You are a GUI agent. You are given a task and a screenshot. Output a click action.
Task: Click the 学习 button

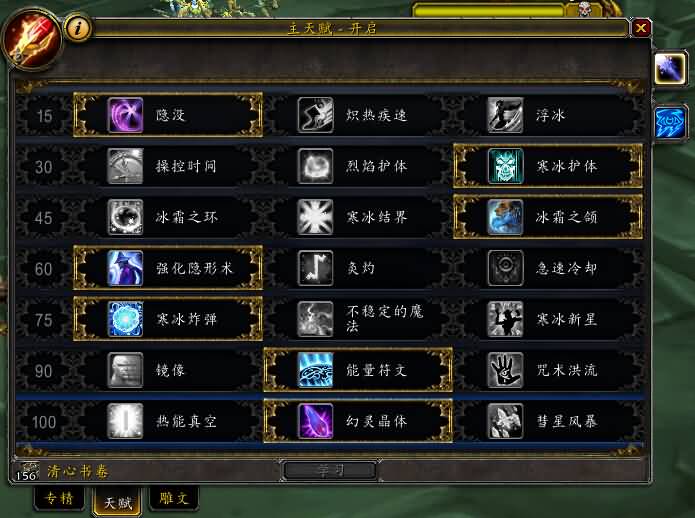[x=330, y=471]
